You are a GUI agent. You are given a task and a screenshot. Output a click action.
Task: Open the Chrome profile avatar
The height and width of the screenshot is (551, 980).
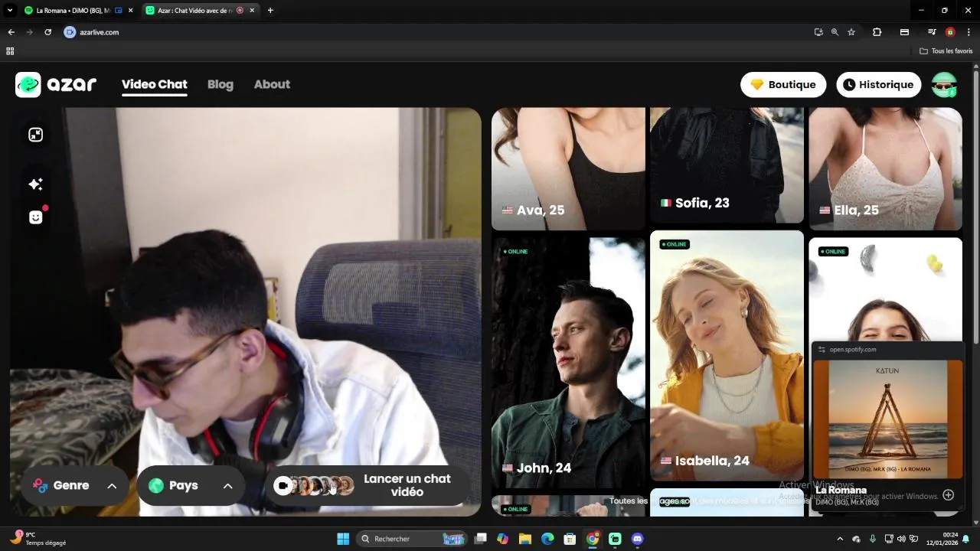950,32
